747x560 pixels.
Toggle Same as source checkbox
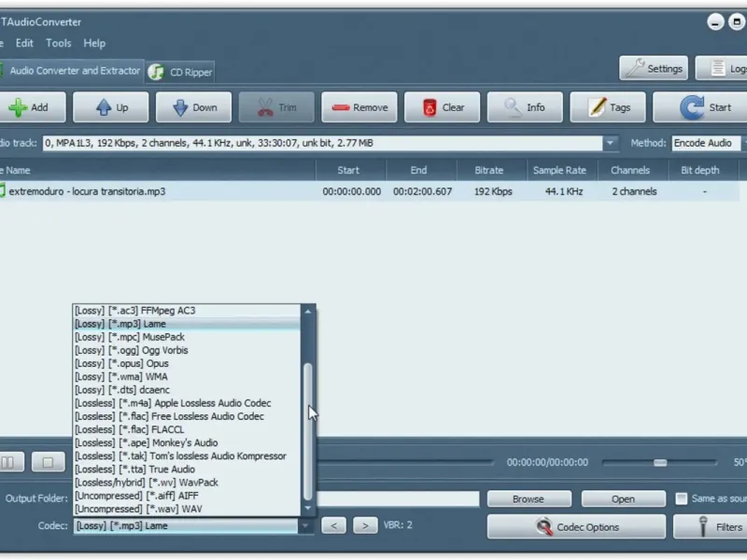tap(682, 498)
